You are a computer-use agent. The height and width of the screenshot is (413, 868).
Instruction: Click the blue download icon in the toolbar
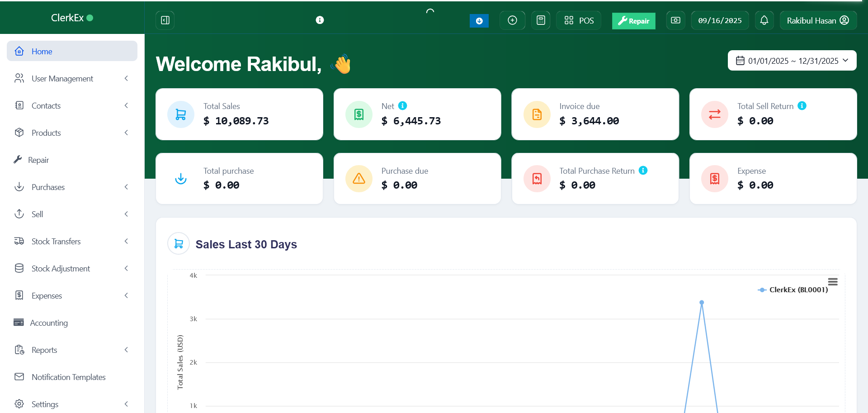point(479,20)
